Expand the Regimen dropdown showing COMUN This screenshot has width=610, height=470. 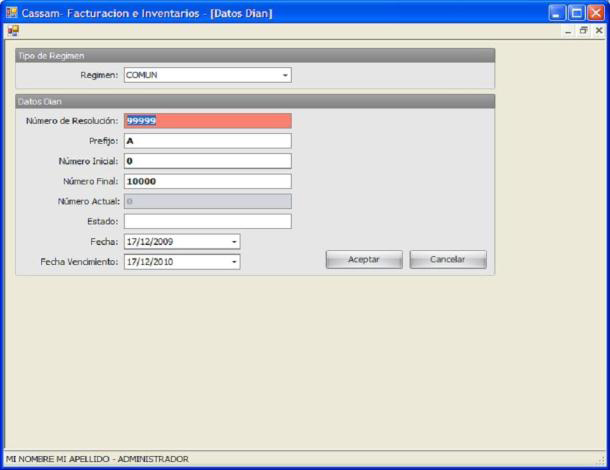coord(285,75)
